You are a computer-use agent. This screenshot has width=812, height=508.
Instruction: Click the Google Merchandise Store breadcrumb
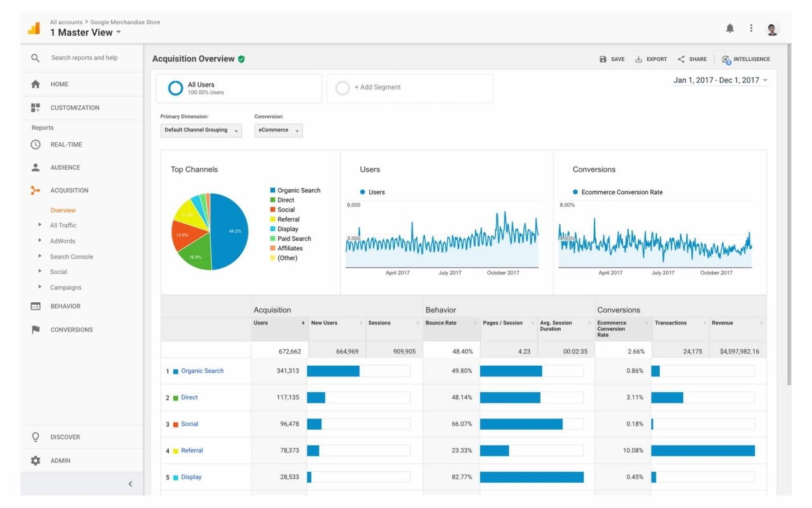coord(125,22)
